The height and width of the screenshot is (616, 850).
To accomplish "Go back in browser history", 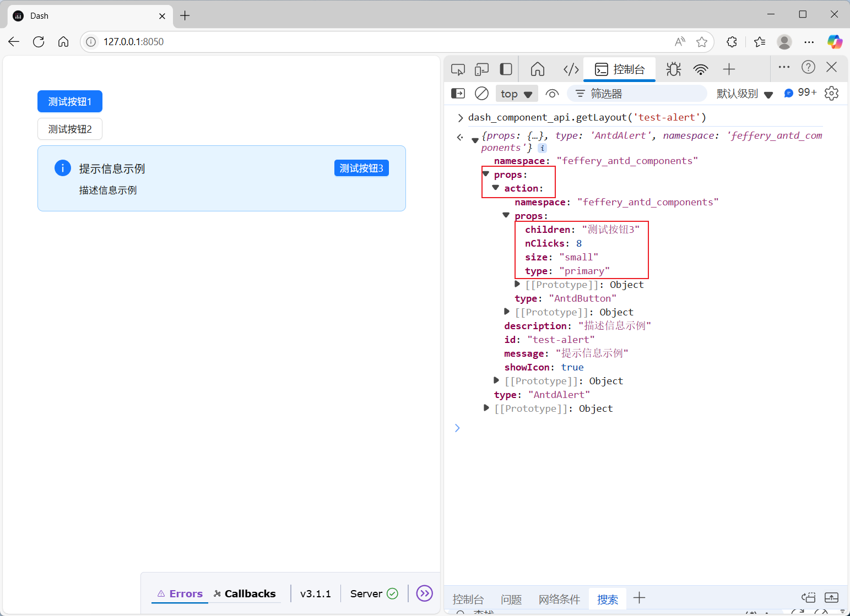I will pos(14,41).
